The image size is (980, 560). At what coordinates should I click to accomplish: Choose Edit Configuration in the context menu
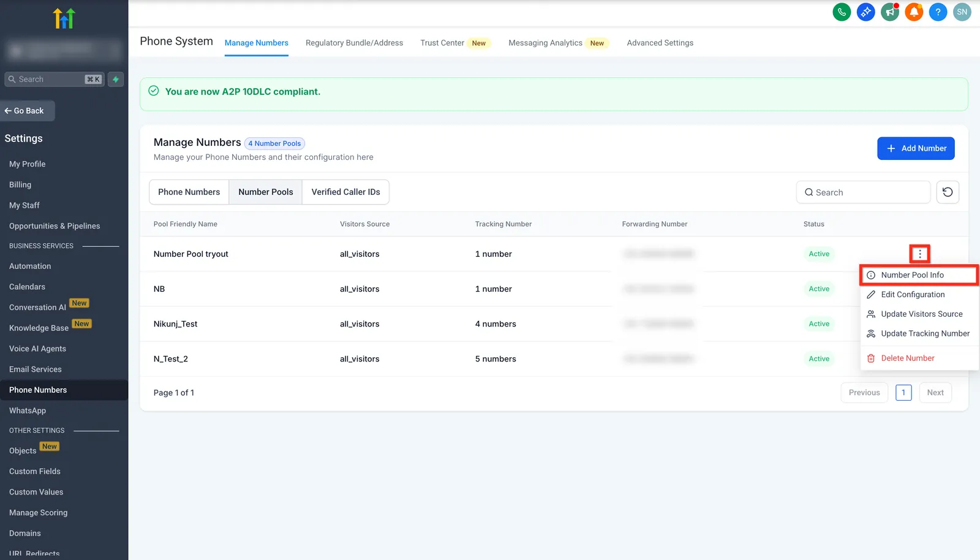point(919,295)
